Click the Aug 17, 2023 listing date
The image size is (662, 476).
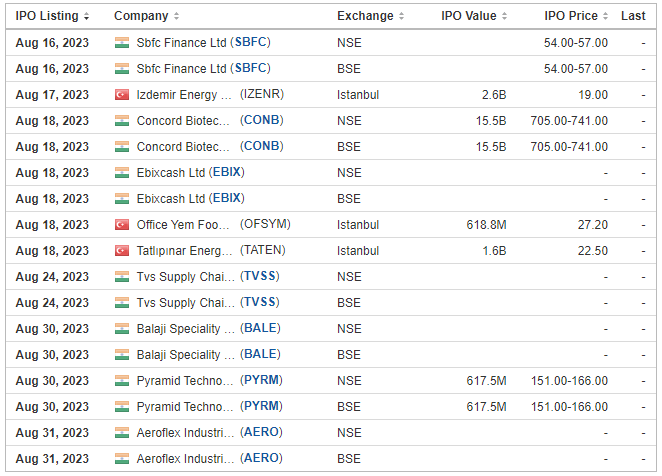tap(52, 95)
